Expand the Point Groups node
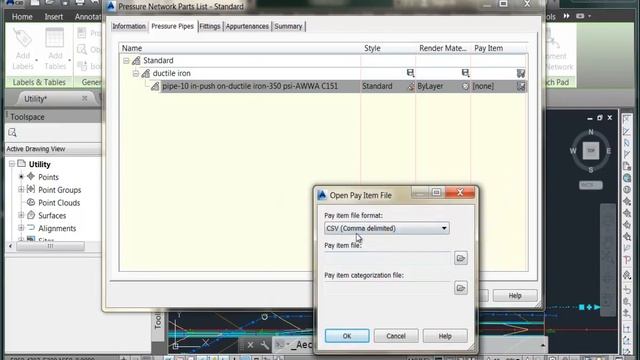This screenshot has height=360, width=640. [21, 189]
